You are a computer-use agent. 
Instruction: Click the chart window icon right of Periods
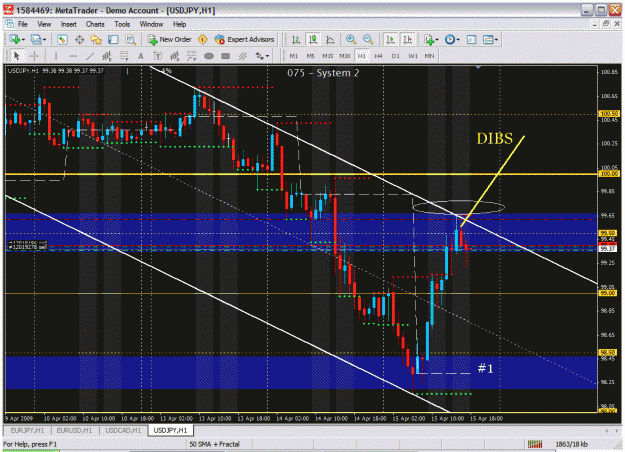click(472, 39)
